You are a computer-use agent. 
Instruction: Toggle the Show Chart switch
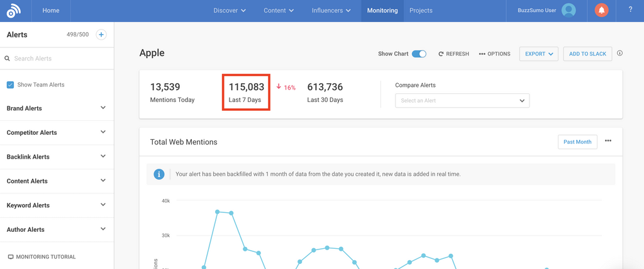tap(419, 54)
